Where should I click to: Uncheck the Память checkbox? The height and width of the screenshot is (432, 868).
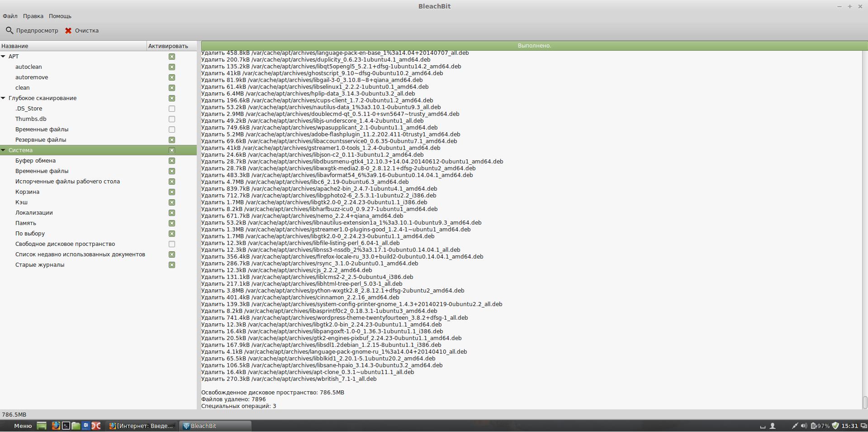[x=172, y=223]
